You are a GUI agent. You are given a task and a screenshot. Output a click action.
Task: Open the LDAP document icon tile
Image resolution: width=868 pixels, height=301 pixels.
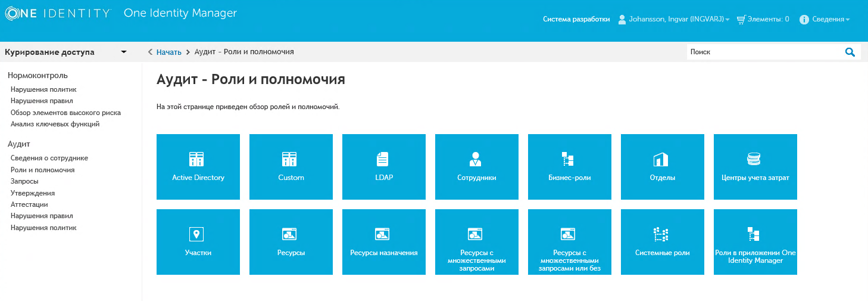tap(382, 159)
